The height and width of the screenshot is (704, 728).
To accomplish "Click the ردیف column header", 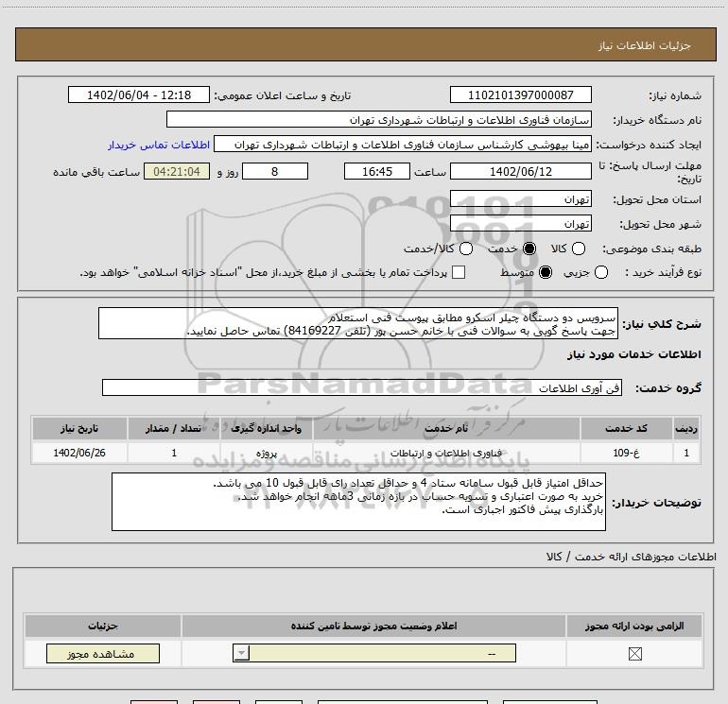I will click(x=686, y=428).
